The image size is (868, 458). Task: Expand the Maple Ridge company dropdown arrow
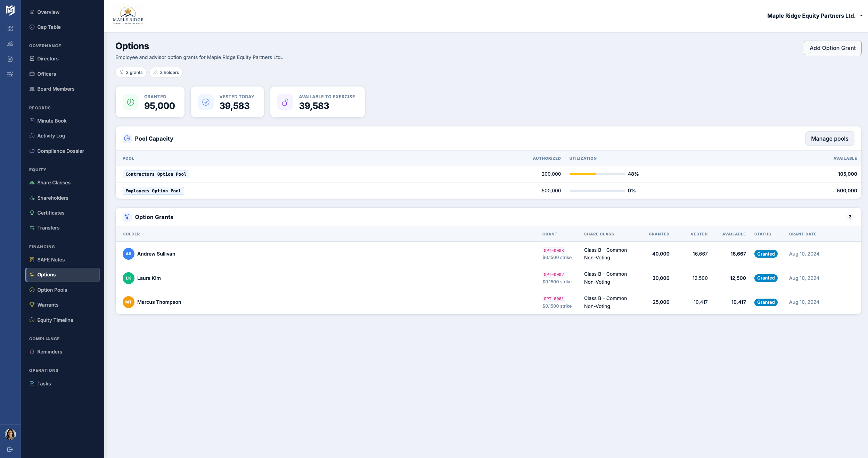pos(861,16)
